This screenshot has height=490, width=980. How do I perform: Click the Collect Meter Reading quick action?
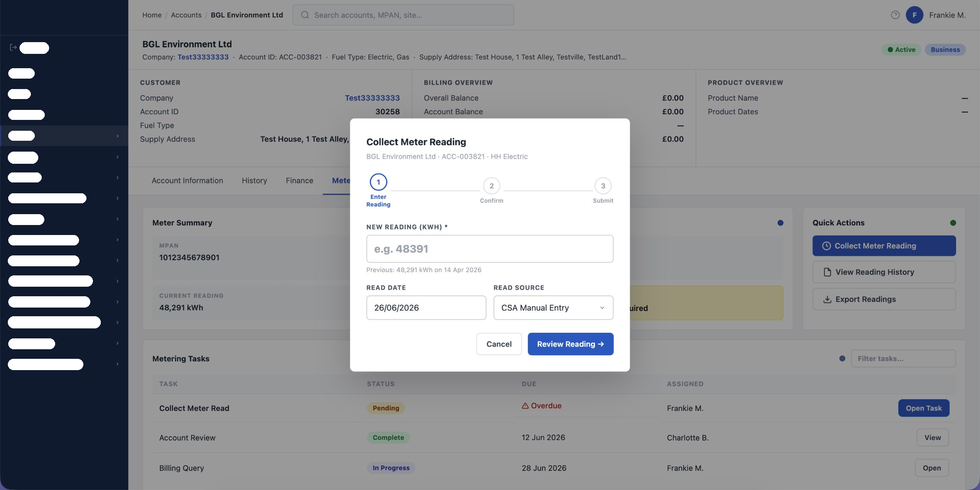(884, 246)
